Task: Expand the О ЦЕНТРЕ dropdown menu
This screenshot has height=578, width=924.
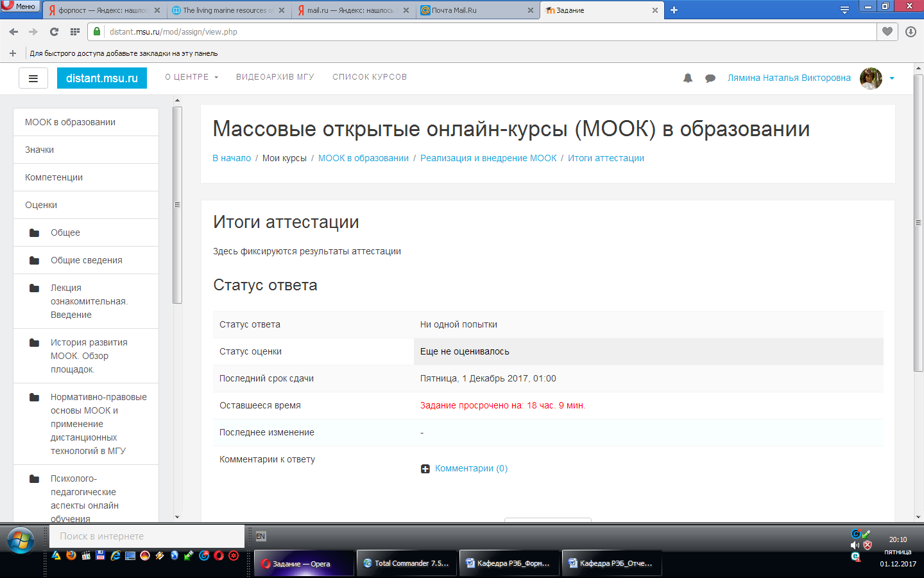Action: [191, 77]
